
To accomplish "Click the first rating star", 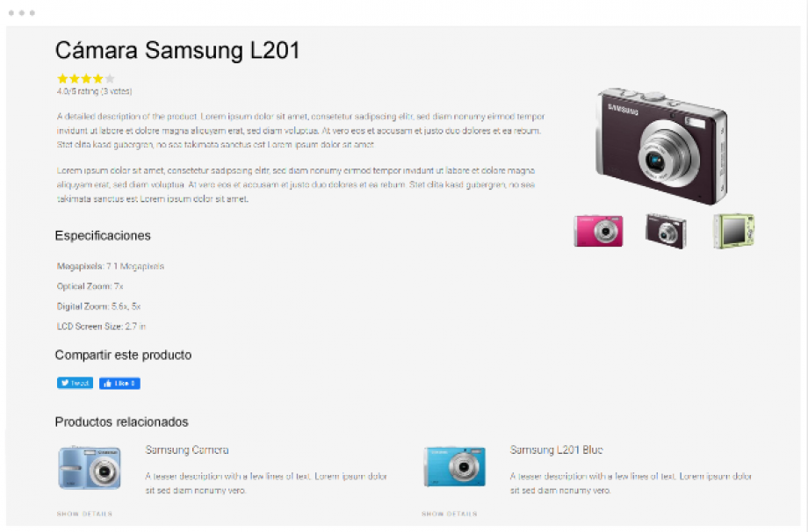I will 62,78.
